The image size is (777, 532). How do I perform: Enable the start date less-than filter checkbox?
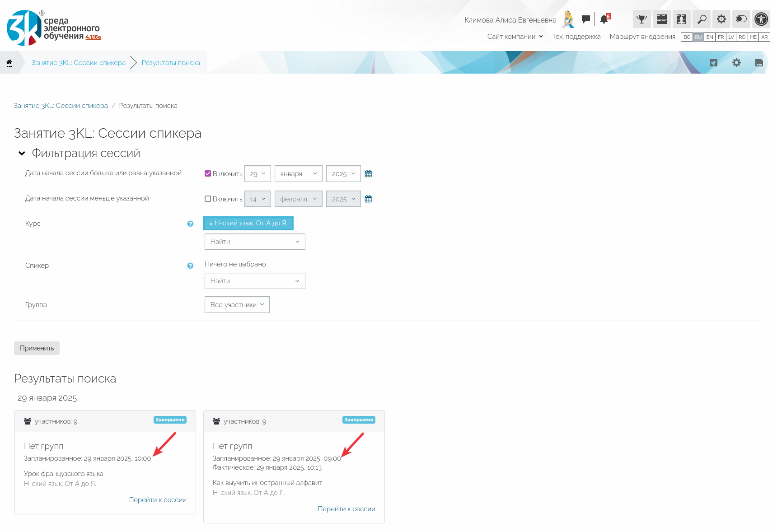208,199
